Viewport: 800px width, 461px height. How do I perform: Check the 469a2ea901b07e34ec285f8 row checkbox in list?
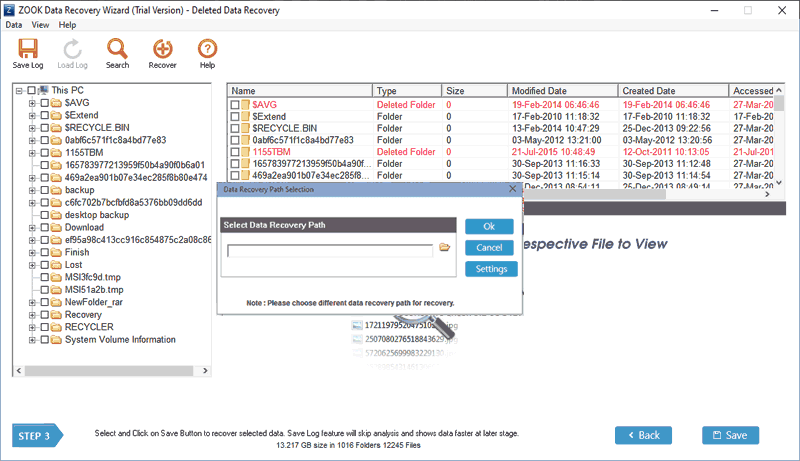235,175
